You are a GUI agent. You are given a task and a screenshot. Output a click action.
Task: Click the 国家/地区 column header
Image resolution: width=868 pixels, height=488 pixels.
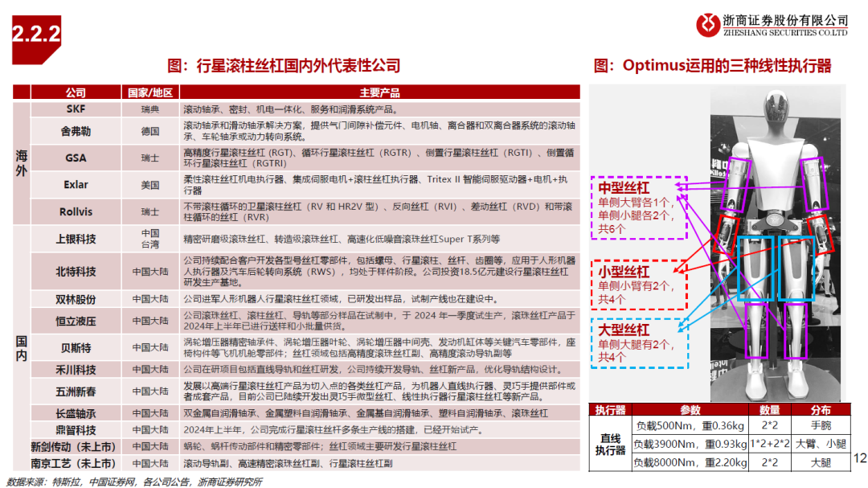point(150,92)
